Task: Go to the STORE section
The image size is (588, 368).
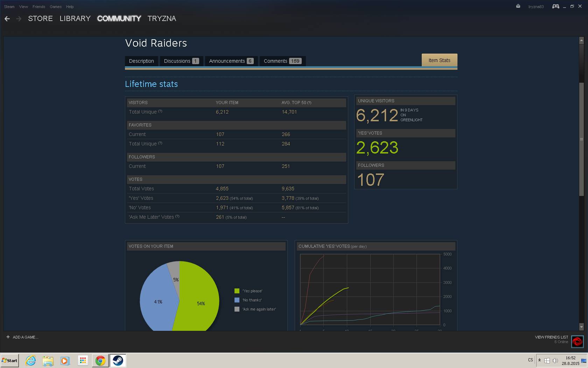Action: pyautogui.click(x=40, y=19)
